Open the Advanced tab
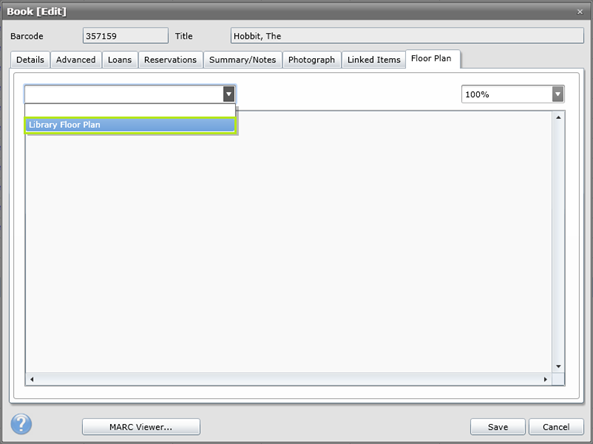593x444 pixels. tap(76, 60)
